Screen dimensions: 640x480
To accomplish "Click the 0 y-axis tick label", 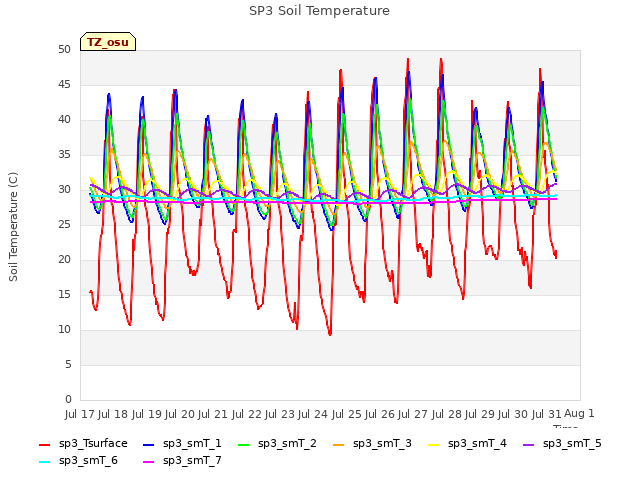I will [x=68, y=399].
